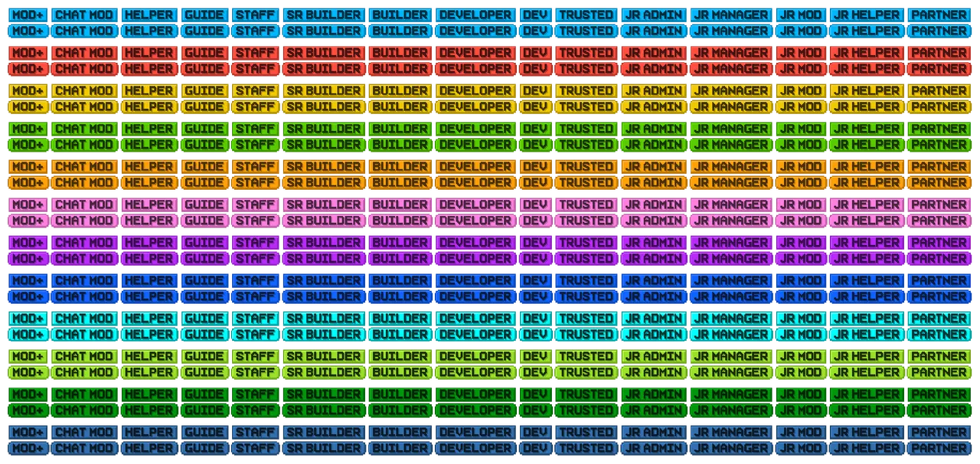Click the rounded lime JR HELPER tag
The image size is (980, 464).
coord(866,372)
